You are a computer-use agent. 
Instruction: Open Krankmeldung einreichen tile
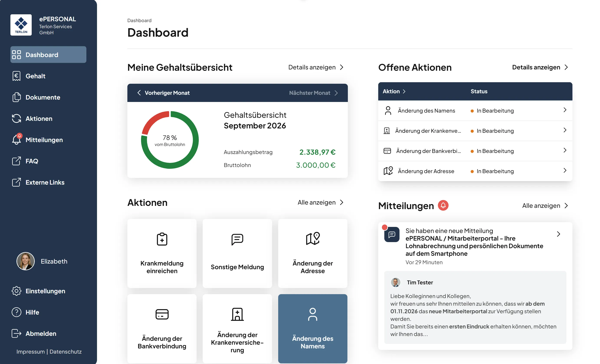click(162, 253)
